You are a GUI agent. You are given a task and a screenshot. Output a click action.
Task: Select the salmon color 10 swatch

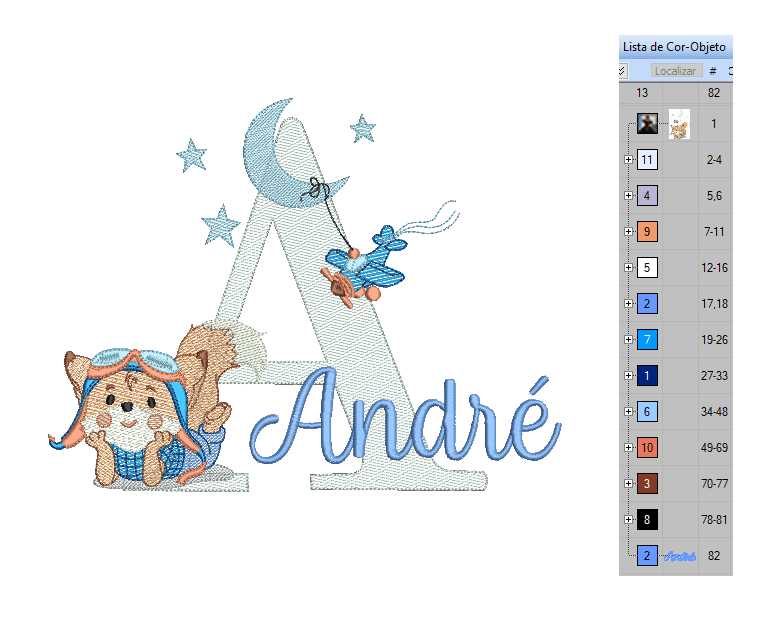(x=647, y=448)
